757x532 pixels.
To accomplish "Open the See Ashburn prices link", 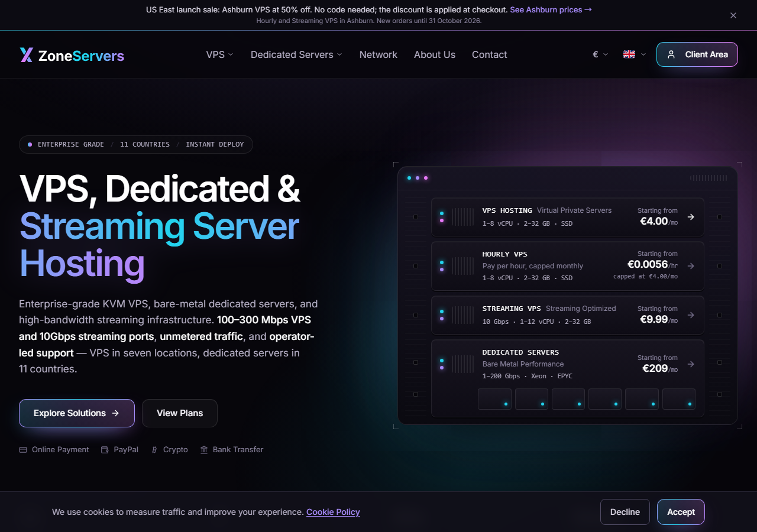I will [x=551, y=10].
